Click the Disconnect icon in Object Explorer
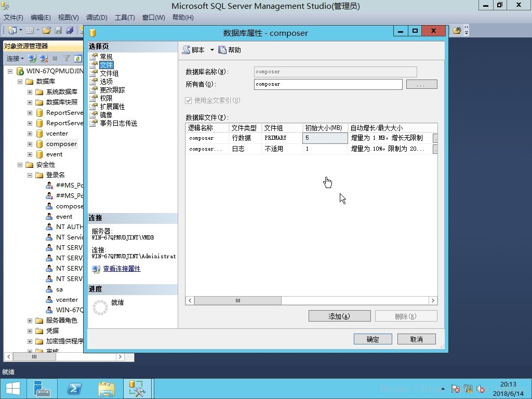Viewport: 532px width, 399px height. 44,58
